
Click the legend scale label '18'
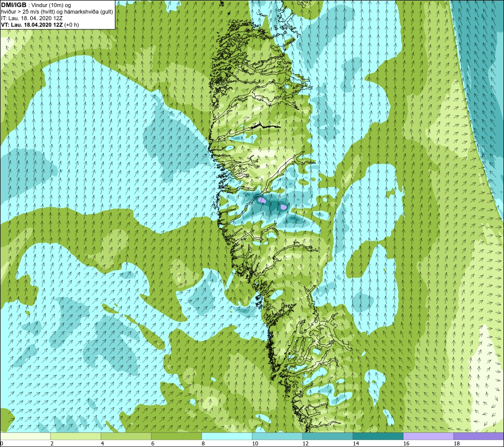click(x=457, y=443)
